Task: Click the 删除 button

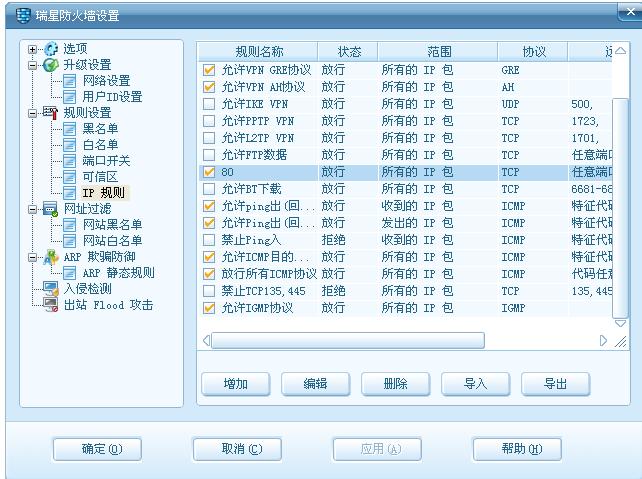Action: point(396,384)
